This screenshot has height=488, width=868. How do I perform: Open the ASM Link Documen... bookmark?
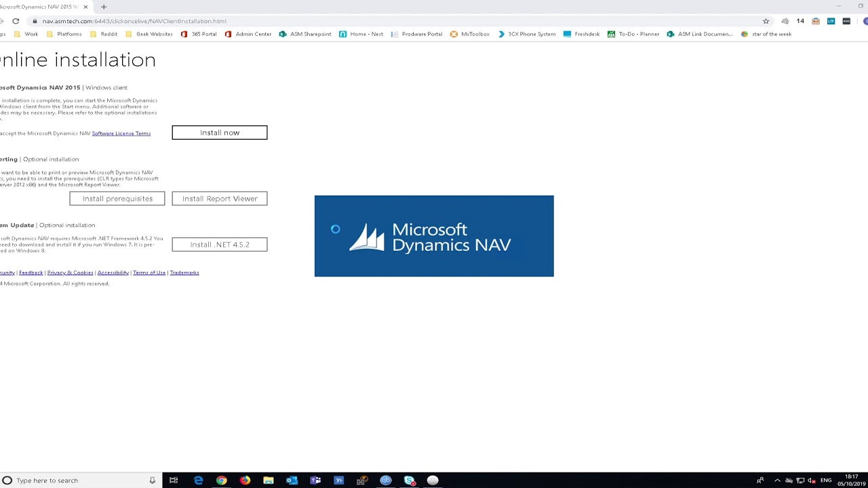point(700,34)
